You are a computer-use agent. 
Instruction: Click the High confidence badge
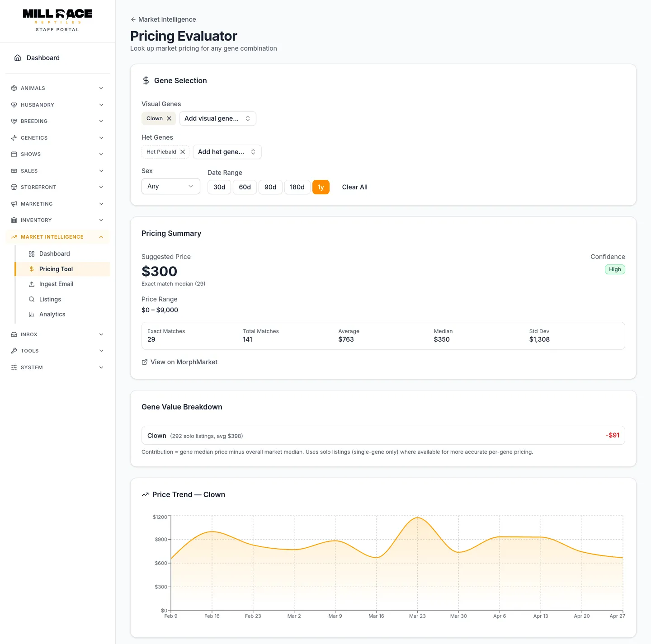(x=615, y=269)
